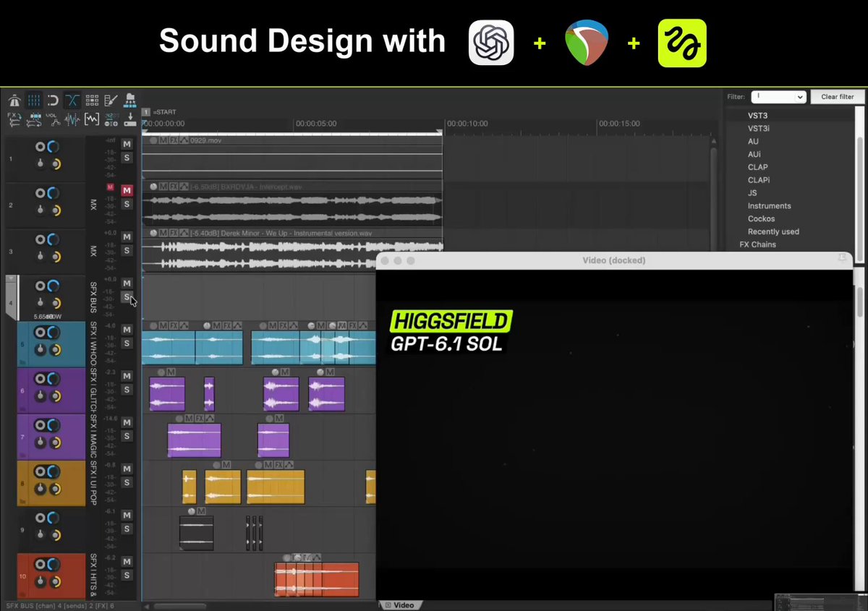This screenshot has width=868, height=611.
Task: Mute track 5 in the control panel
Action: (x=127, y=330)
